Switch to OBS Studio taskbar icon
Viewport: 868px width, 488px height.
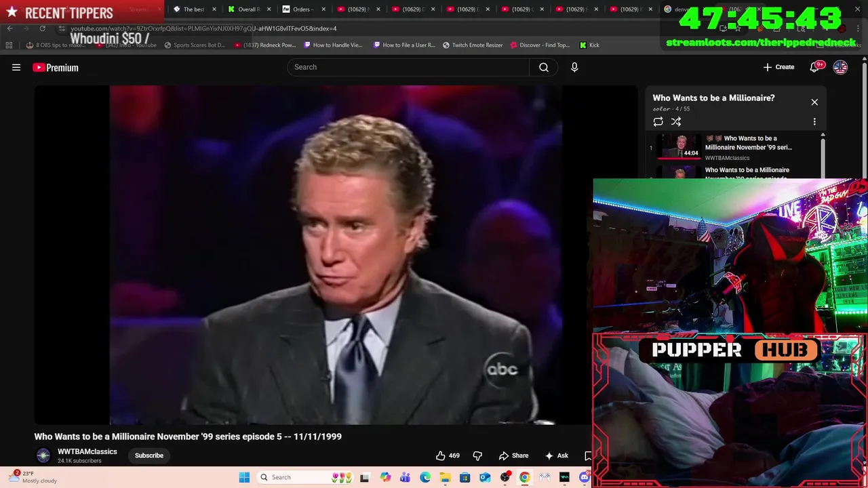click(505, 477)
